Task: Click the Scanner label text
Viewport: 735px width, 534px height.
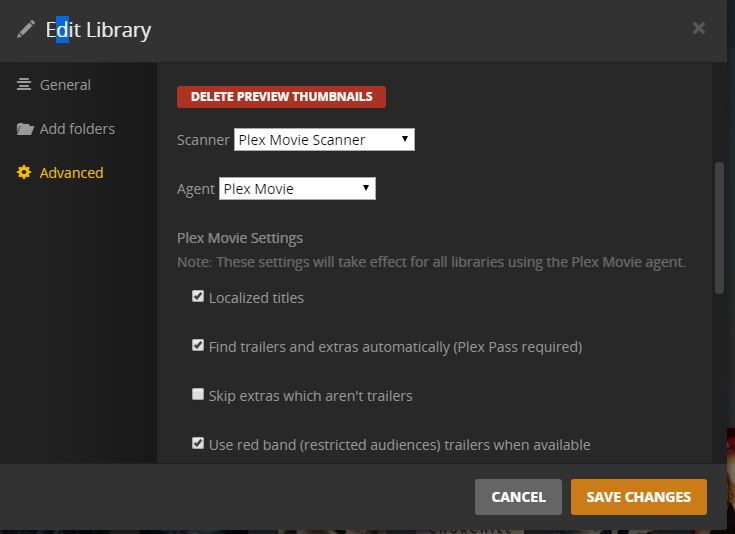Action: pos(203,140)
